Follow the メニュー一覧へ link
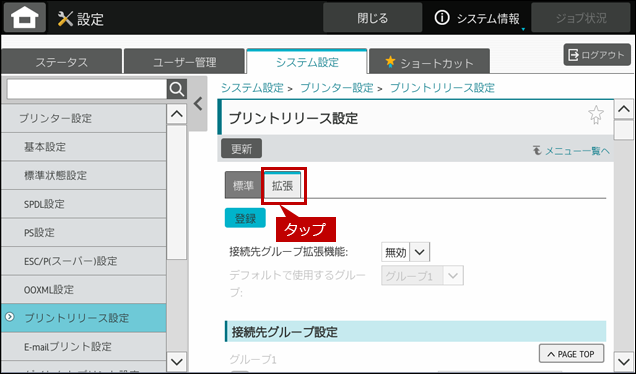This screenshot has height=374, width=636. tap(572, 151)
